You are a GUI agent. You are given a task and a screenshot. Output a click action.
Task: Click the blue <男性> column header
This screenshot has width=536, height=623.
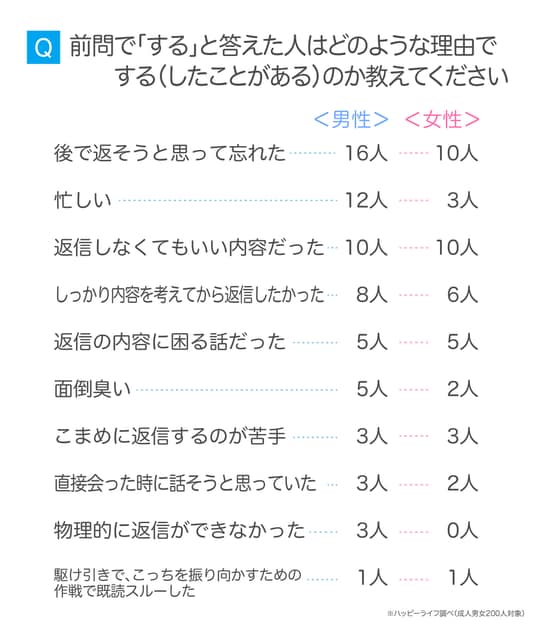351,120
